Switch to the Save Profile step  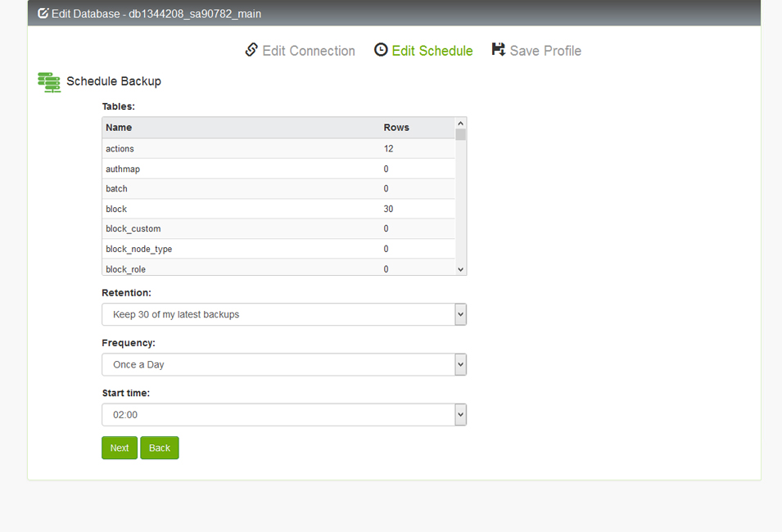coord(545,51)
